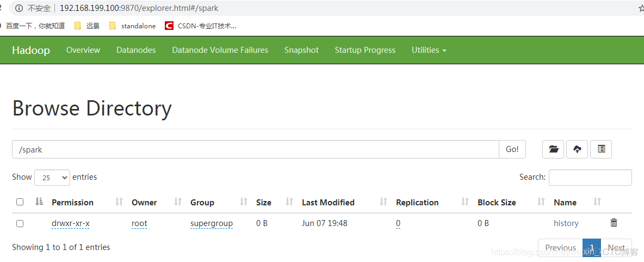
Task: Click the site security info icon
Action: (x=19, y=8)
